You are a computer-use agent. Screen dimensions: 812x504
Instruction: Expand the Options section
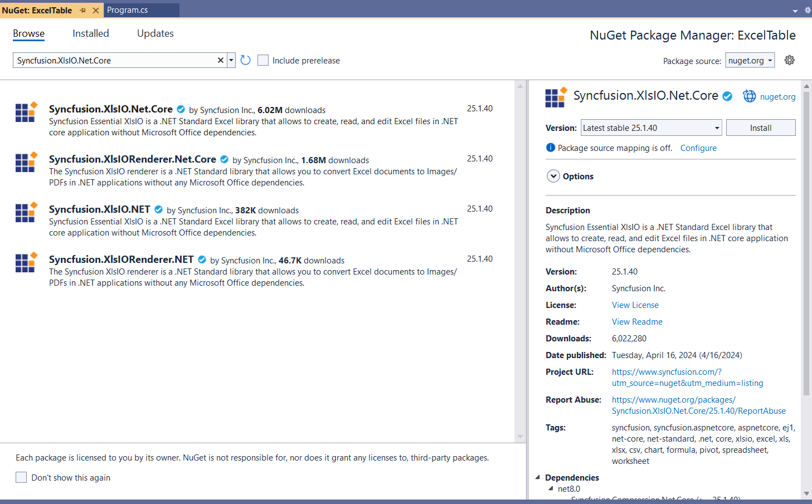pos(553,176)
